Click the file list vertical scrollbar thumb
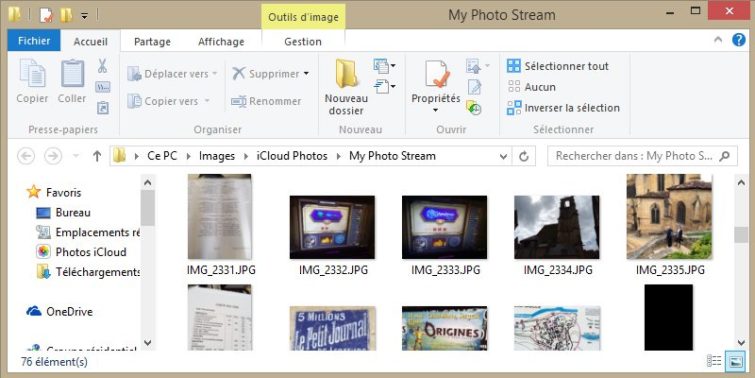Image resolution: width=755 pixels, height=378 pixels. tap(741, 235)
